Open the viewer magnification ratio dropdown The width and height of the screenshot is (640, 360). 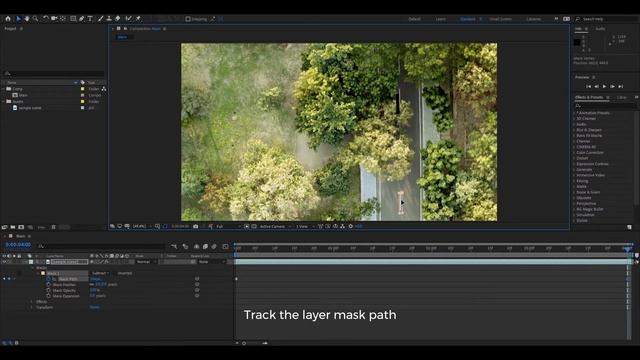point(142,227)
